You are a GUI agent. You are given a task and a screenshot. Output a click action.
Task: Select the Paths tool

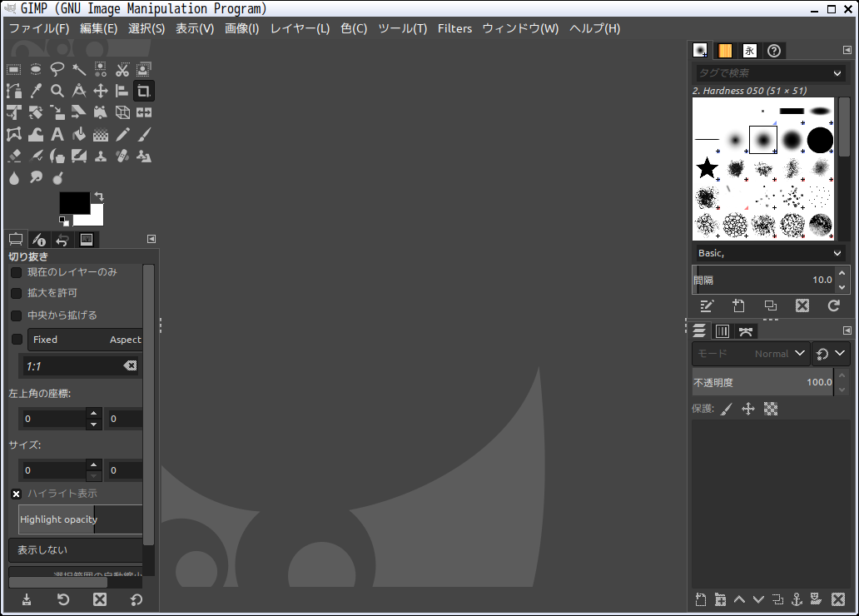13,91
